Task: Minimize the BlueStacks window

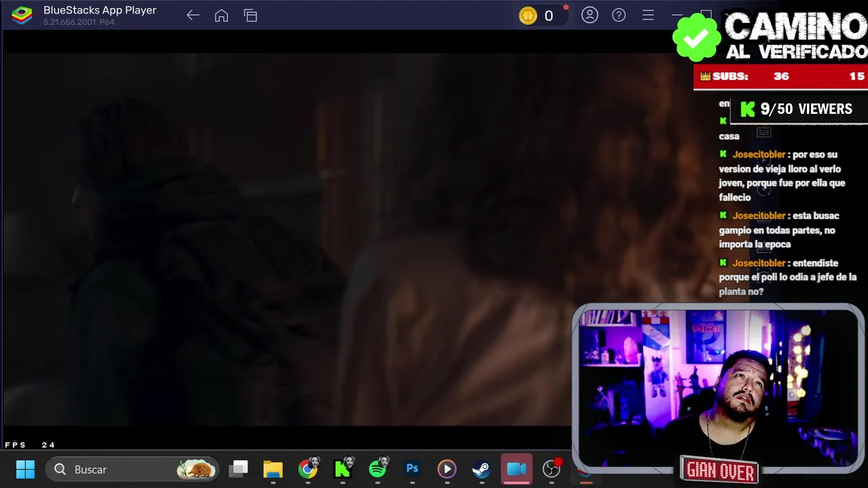Action: coord(677,15)
